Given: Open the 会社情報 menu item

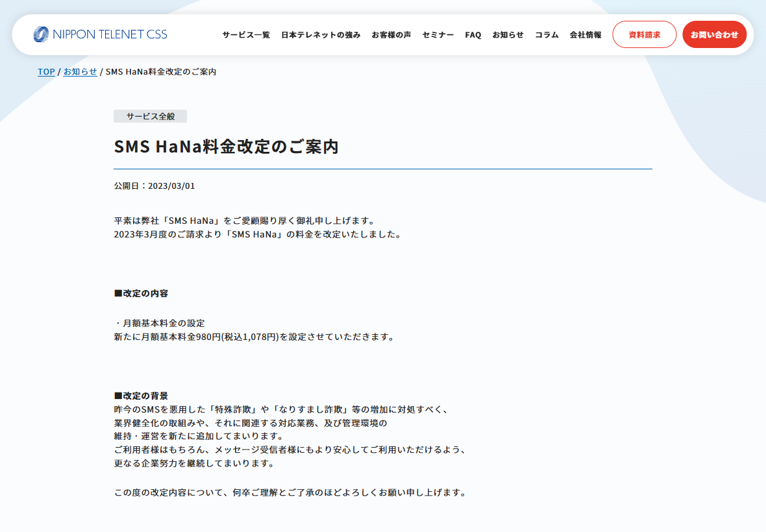Looking at the screenshot, I should (586, 34).
